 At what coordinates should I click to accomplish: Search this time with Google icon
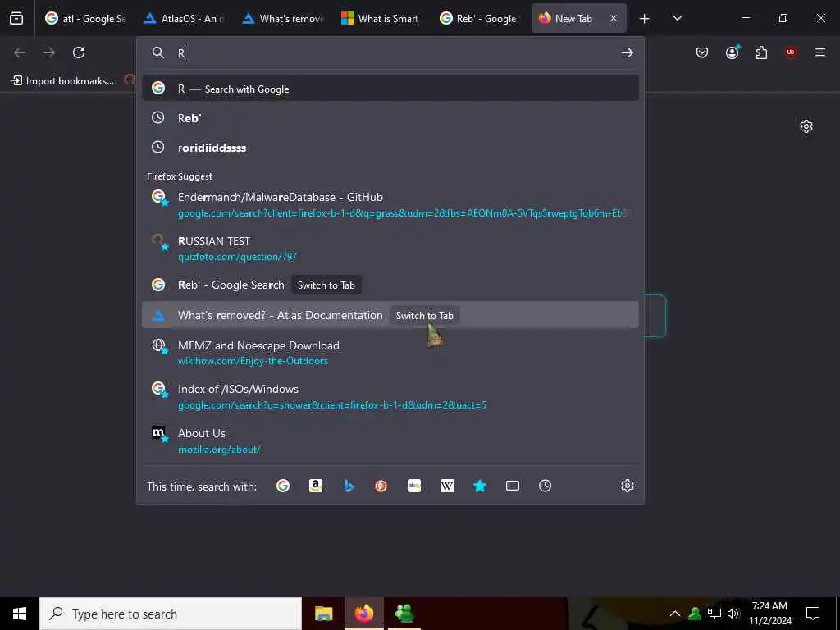pos(283,486)
